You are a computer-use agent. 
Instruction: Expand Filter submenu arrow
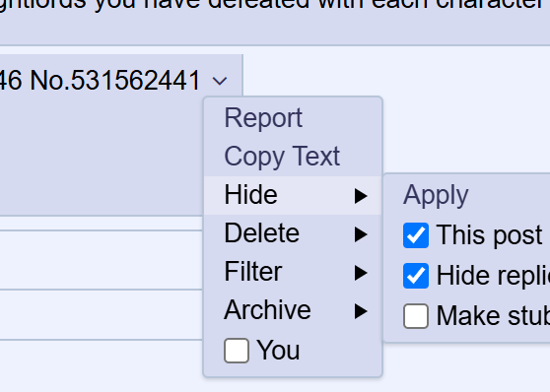[x=361, y=273]
